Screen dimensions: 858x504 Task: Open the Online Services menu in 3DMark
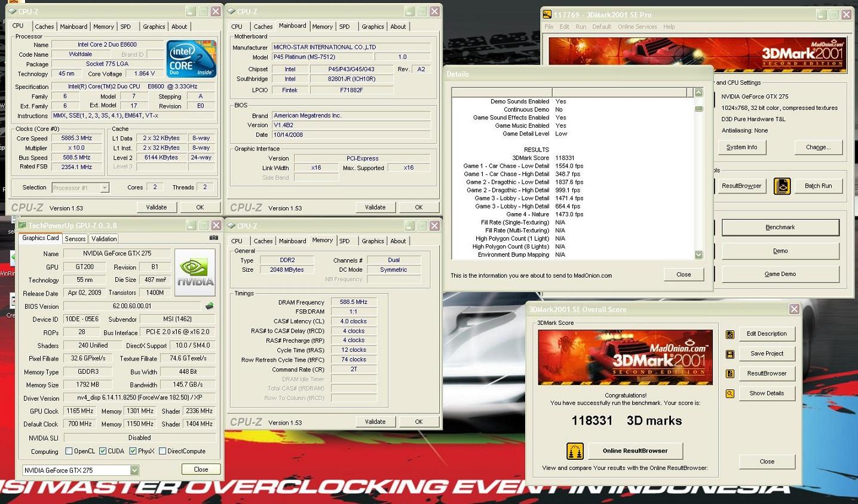click(637, 27)
